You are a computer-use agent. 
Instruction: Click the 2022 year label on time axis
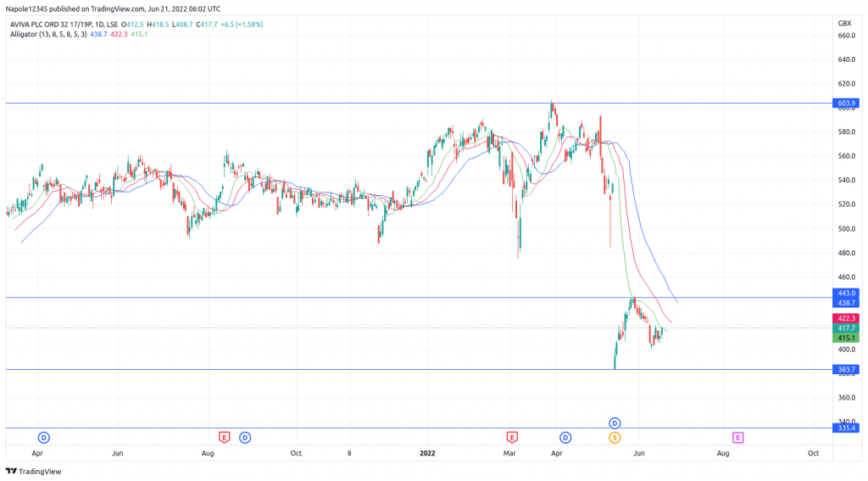[427, 453]
